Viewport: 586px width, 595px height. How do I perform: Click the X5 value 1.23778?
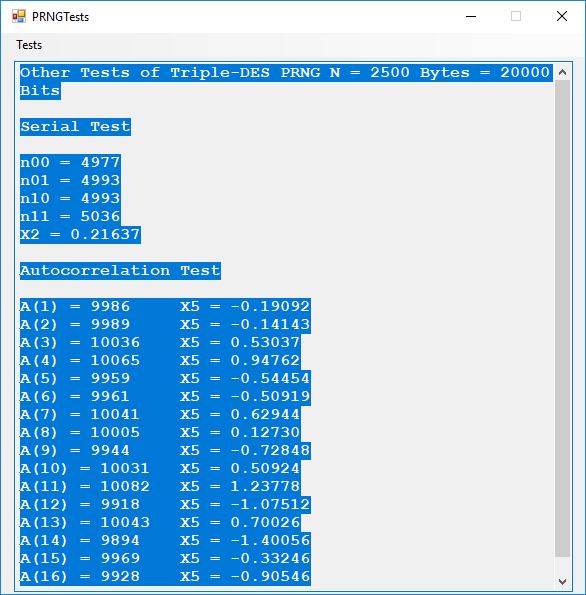(x=265, y=487)
